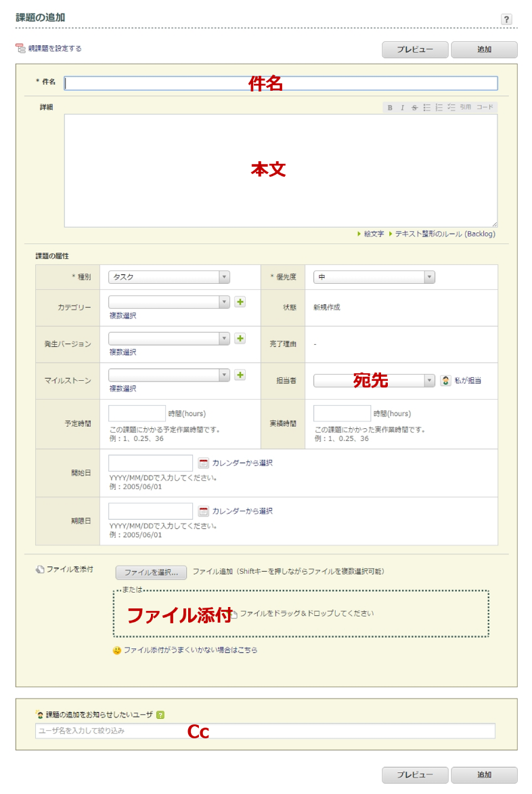
Task: Click カレンダーから選択 for 期限日
Action: pos(242,511)
